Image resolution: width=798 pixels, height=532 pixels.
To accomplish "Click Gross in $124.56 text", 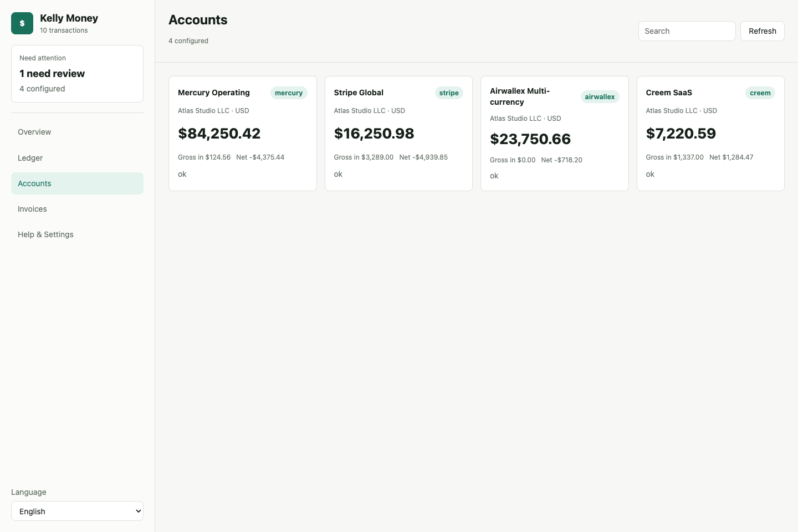I will pyautogui.click(x=204, y=157).
